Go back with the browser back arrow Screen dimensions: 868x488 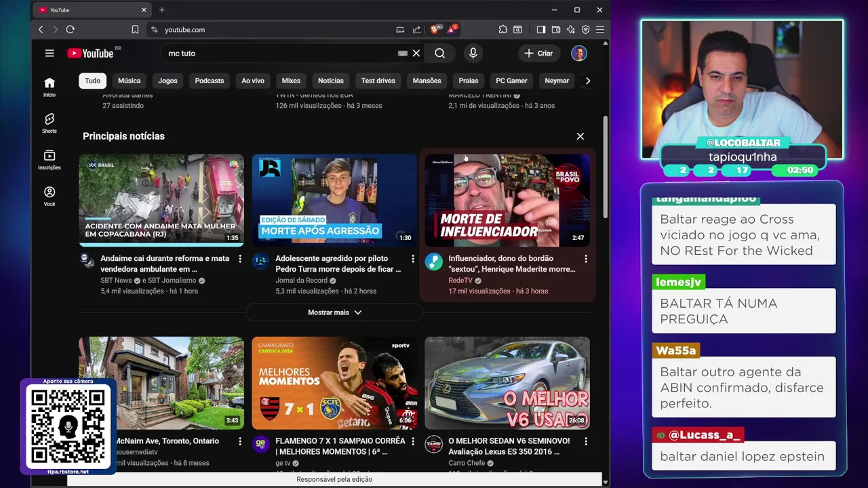coord(41,29)
